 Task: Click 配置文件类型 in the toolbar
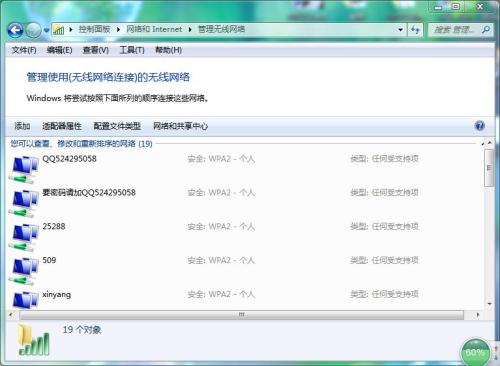pyautogui.click(x=117, y=126)
